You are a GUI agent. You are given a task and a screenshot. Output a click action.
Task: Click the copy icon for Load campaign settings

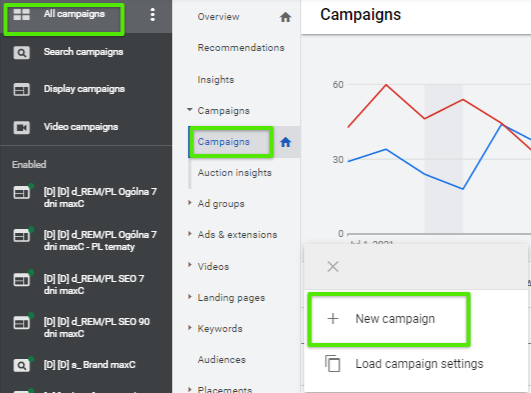(333, 364)
